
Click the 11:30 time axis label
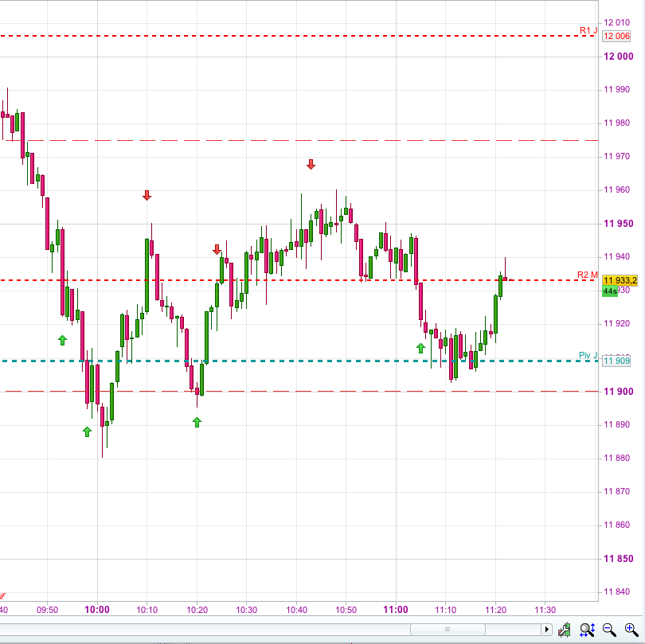coord(545,610)
